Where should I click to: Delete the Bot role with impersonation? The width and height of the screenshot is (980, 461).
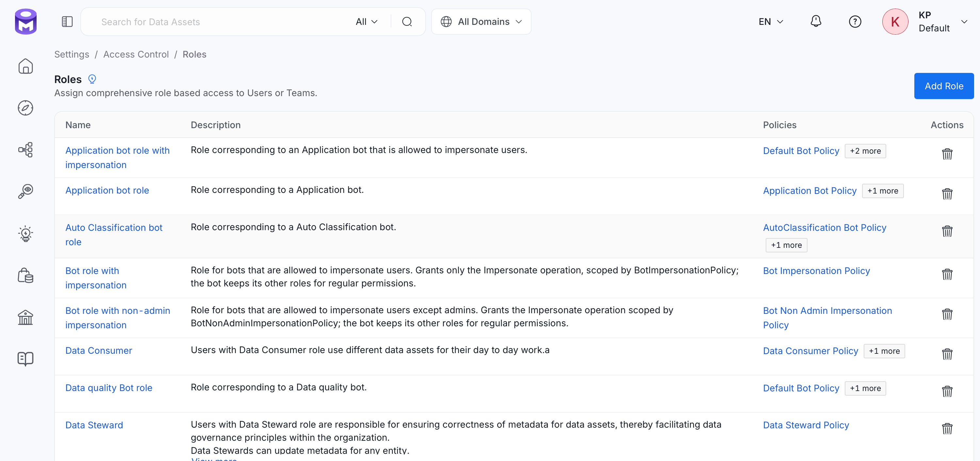coord(947,274)
